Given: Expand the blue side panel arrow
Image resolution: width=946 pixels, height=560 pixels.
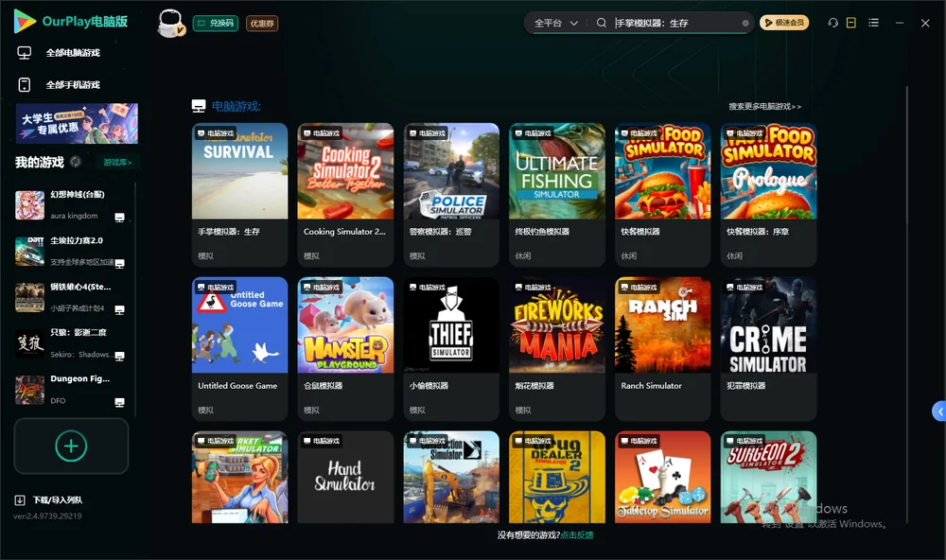Looking at the screenshot, I should point(938,411).
